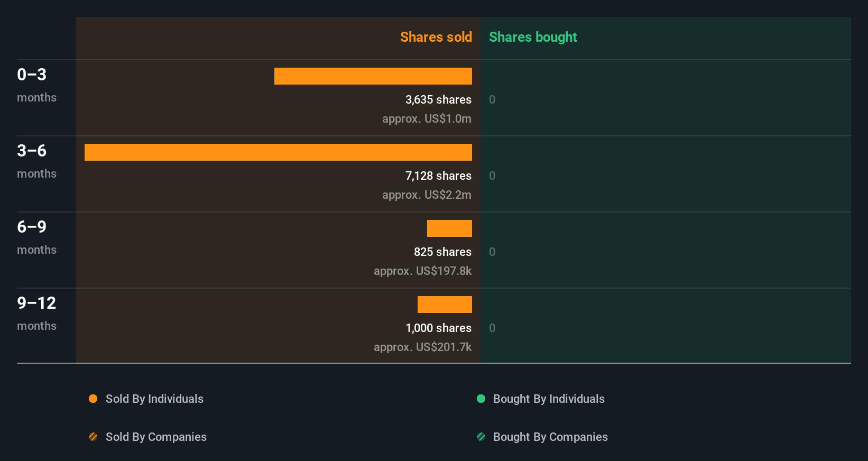The height and width of the screenshot is (461, 868).
Task: Click the Shares sold column header
Action: (436, 37)
